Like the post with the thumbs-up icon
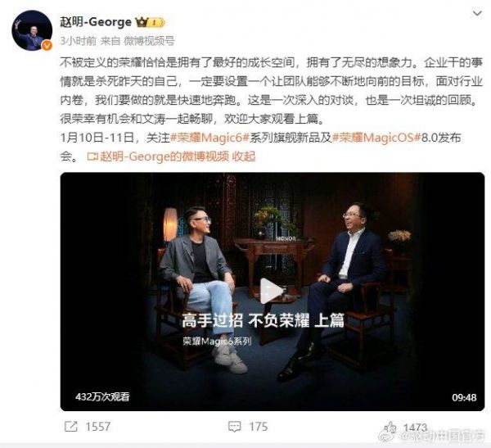Image resolution: width=491 pixels, height=448 pixels. [390, 427]
